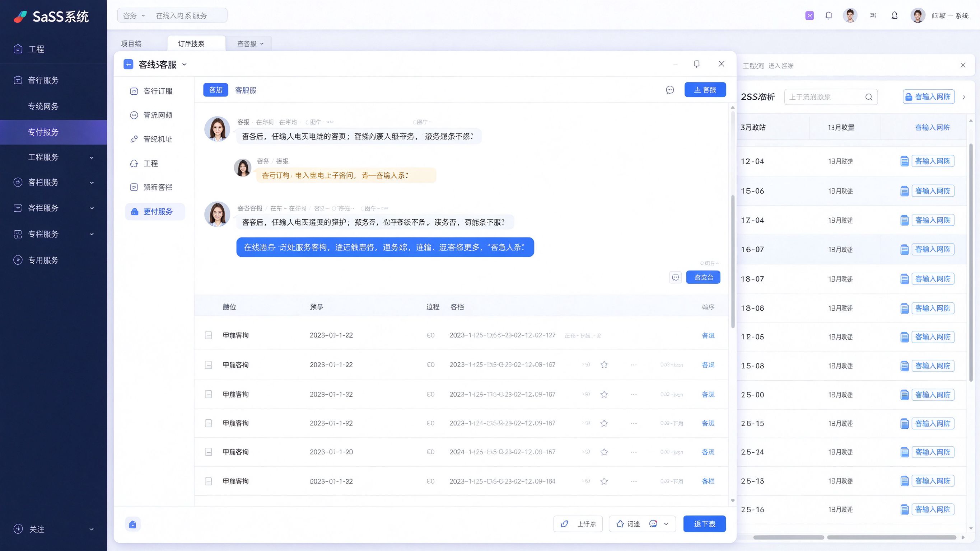Click the purple X icon in top bar
Image resolution: width=980 pixels, height=551 pixels.
[x=809, y=15]
